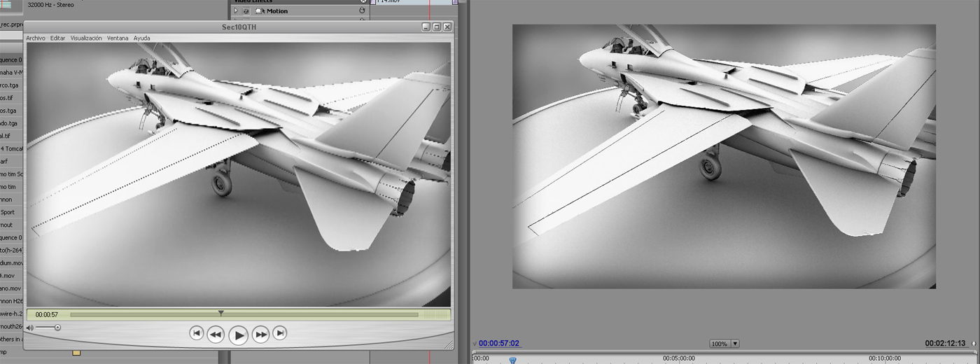The width and height of the screenshot is (980, 364).
Task: Select the item ending 'do.tga'
Action: [8, 123]
